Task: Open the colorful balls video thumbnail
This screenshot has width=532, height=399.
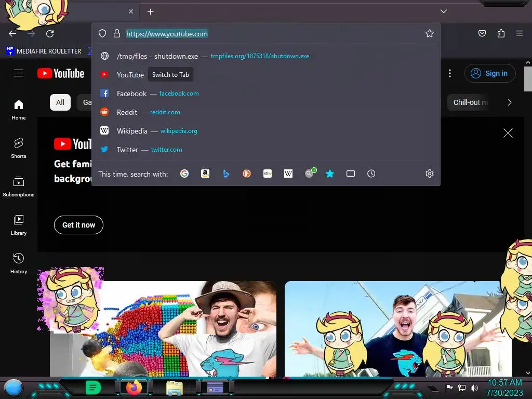Action: pos(163,328)
